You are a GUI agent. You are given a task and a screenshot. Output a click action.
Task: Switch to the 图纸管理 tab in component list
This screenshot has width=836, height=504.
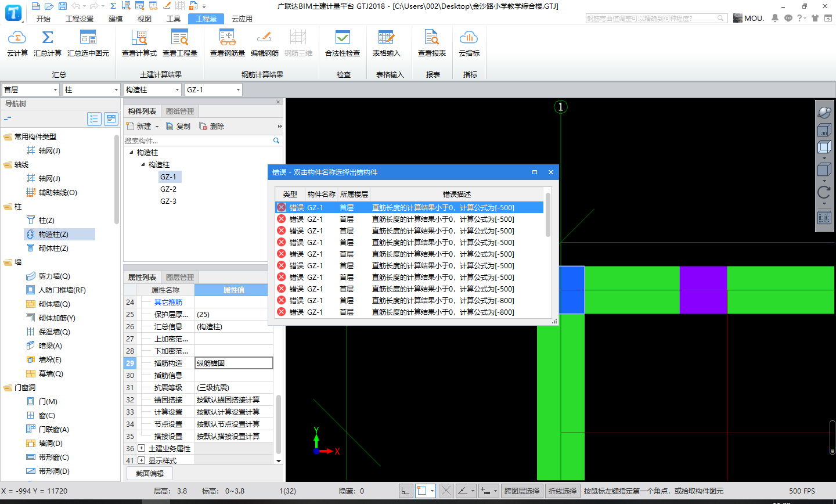pyautogui.click(x=180, y=111)
